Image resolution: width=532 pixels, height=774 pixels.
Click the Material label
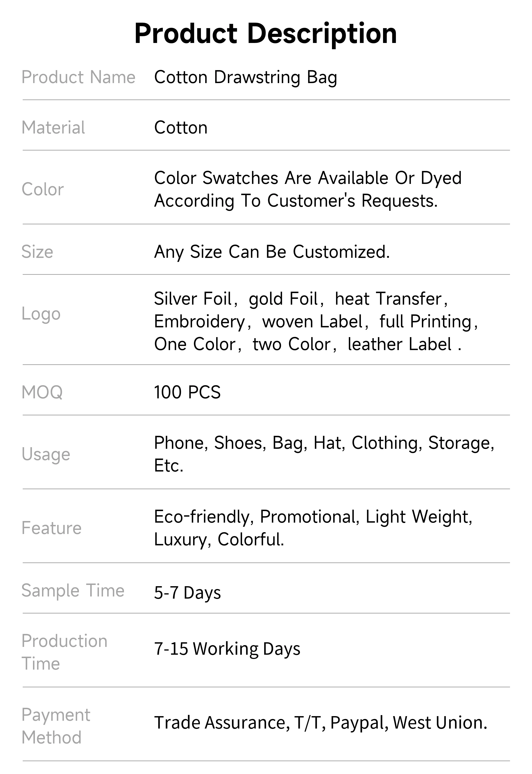pyautogui.click(x=53, y=127)
